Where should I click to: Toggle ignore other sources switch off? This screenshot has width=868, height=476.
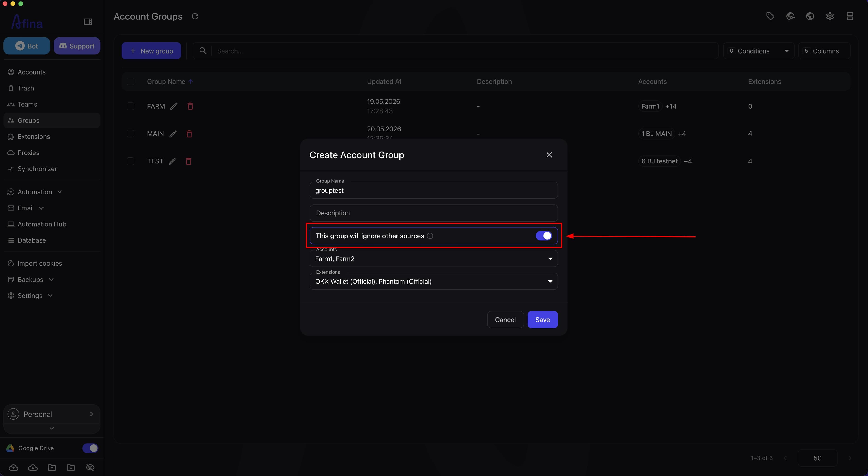pyautogui.click(x=543, y=236)
